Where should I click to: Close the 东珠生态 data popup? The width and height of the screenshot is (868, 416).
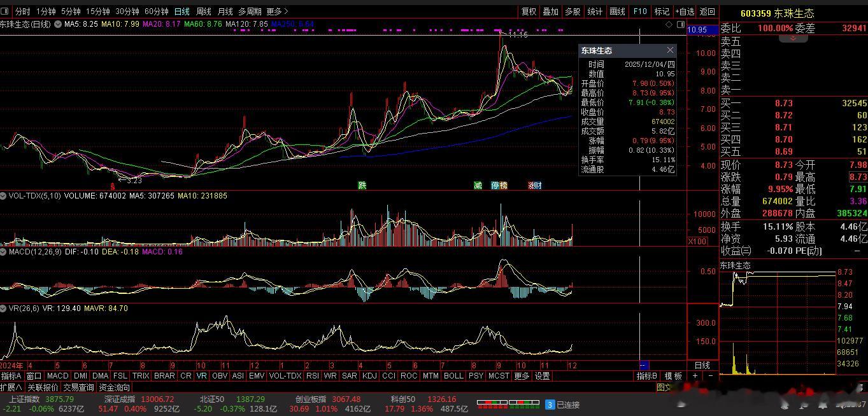pos(670,50)
